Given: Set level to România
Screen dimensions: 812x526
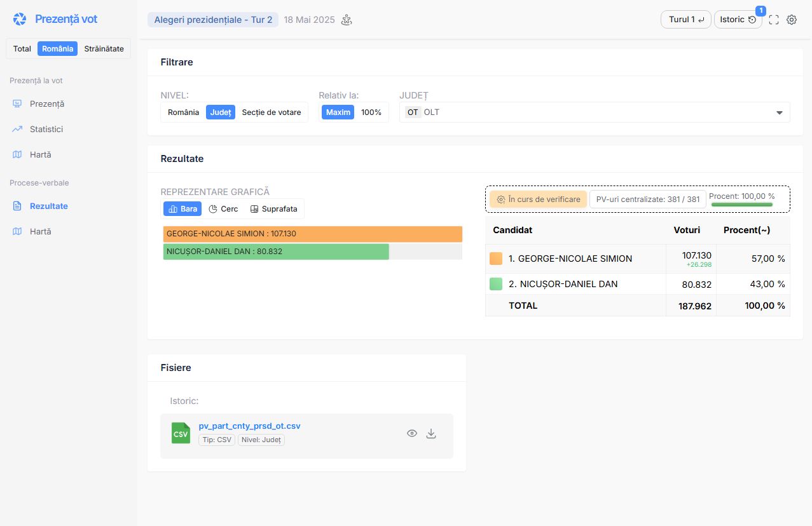Looking at the screenshot, I should (x=184, y=112).
